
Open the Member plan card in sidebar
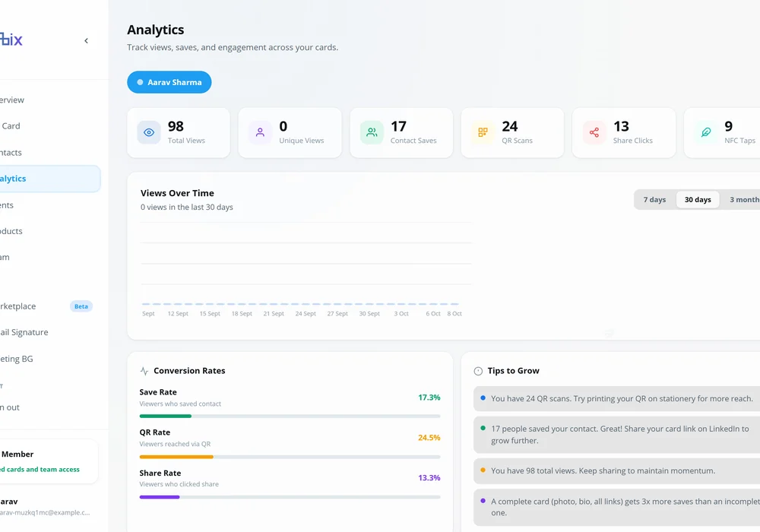[49, 461]
